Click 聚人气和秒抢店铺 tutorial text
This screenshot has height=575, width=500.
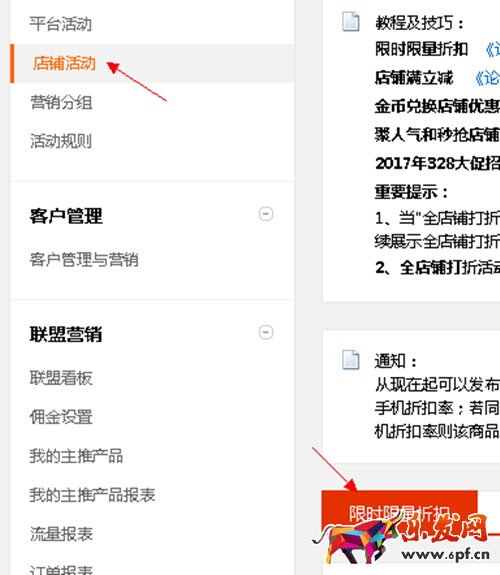(x=437, y=135)
